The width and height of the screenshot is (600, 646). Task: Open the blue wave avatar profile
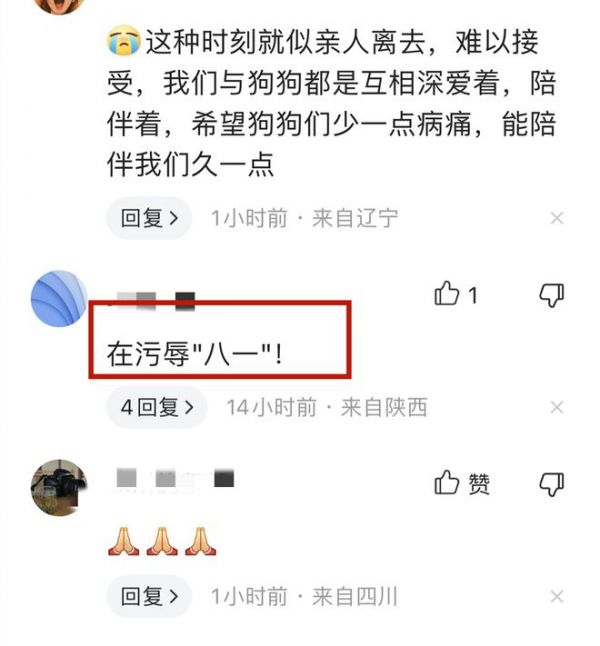tap(60, 298)
